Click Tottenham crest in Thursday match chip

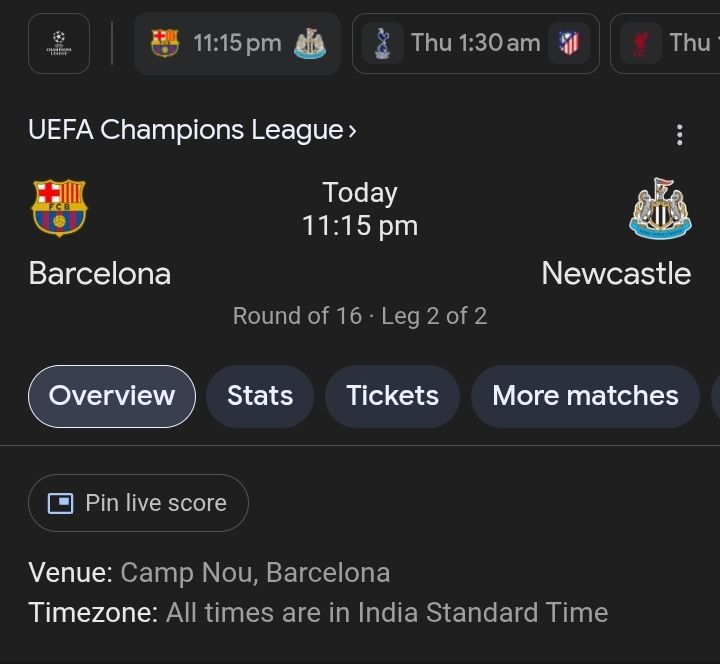coord(382,43)
